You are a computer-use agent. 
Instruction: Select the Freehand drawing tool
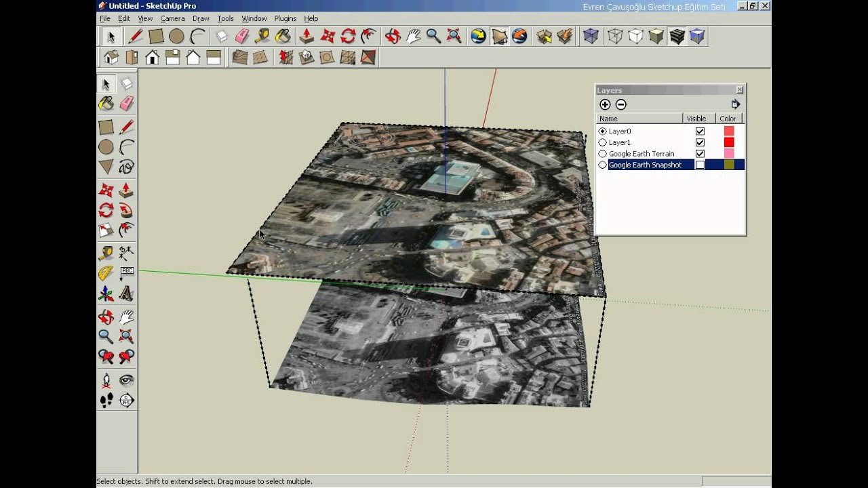(x=126, y=167)
